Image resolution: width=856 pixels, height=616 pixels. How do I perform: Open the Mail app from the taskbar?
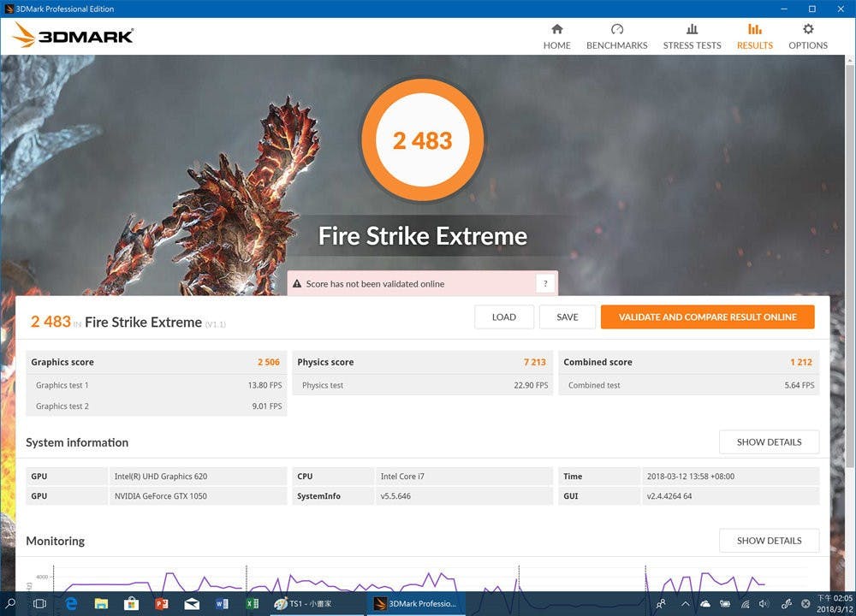(x=192, y=603)
